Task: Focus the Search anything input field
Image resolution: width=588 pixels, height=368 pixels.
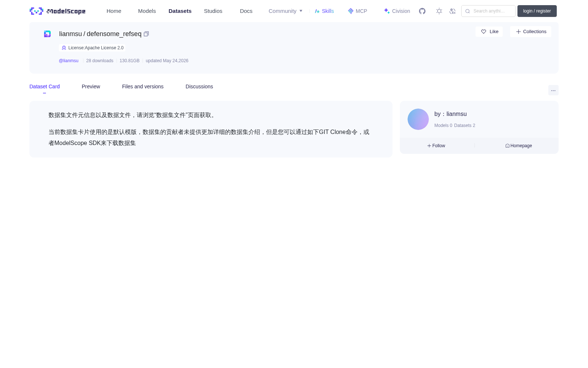Action: 488,11
